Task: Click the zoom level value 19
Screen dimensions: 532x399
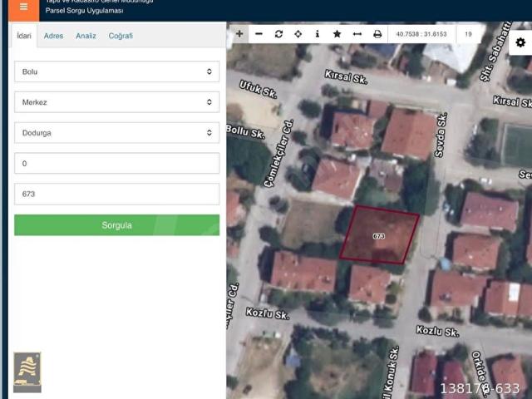Action: (468, 34)
